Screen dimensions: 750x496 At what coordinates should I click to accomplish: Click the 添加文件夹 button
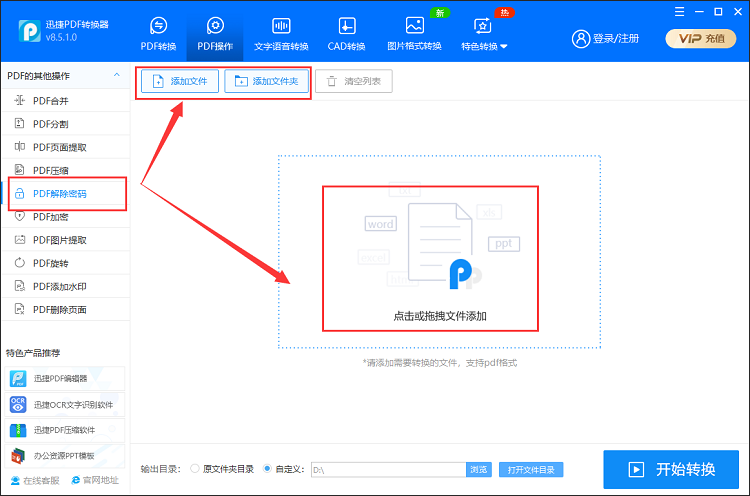coord(266,81)
